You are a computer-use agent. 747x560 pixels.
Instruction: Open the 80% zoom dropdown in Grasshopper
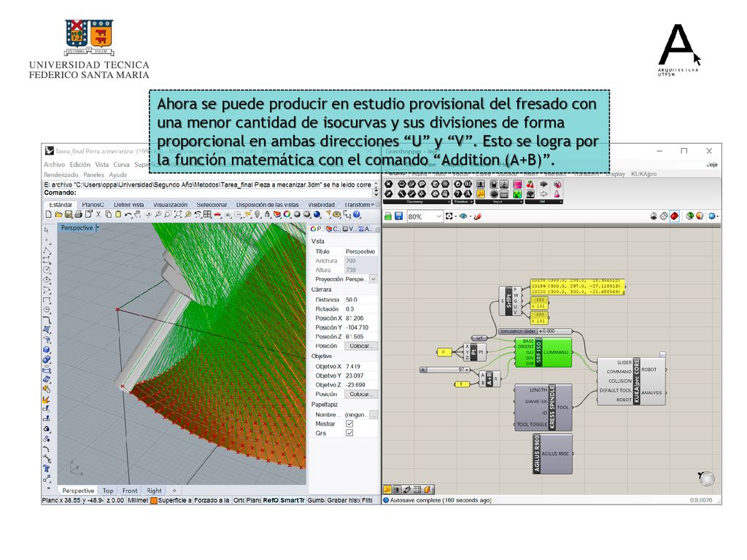coord(438,216)
